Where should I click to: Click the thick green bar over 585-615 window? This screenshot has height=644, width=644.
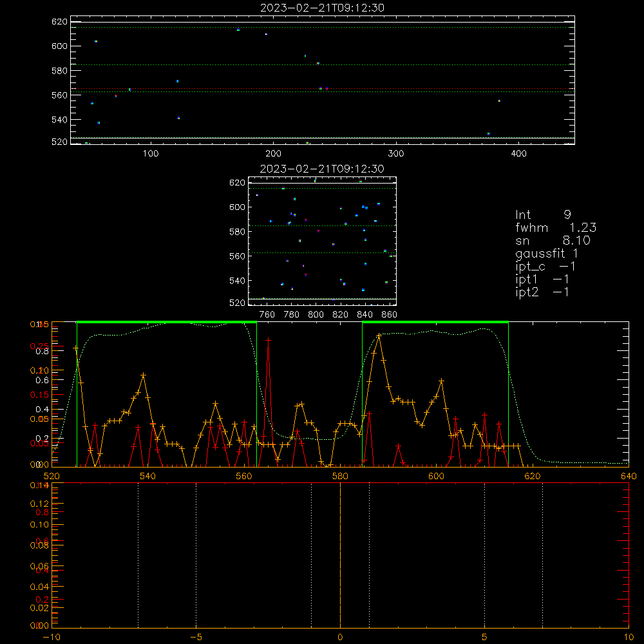point(435,323)
